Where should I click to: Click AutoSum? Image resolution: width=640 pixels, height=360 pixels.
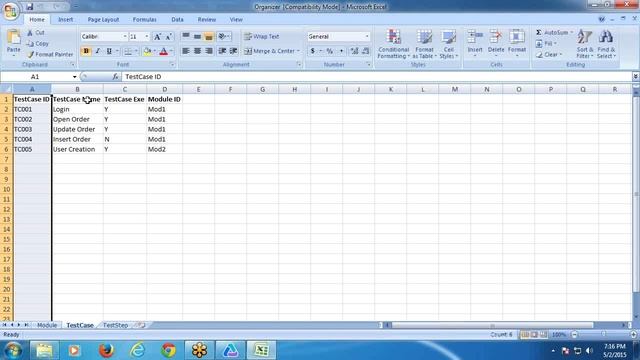coord(552,33)
